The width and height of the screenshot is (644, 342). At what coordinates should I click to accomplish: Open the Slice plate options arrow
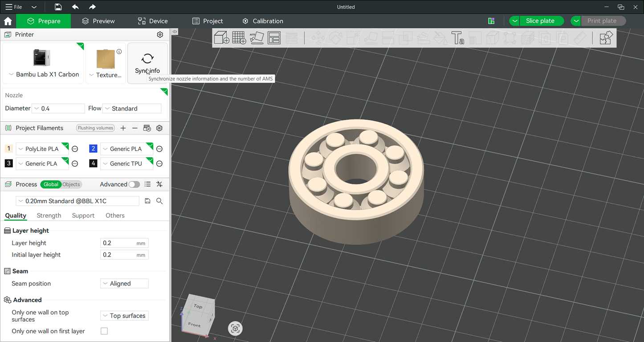(x=515, y=21)
